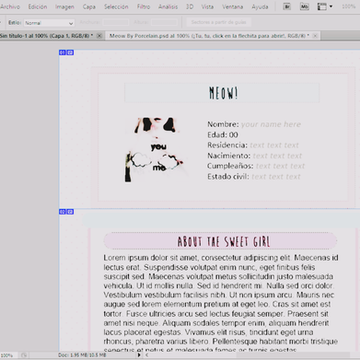
Task: Switch to the Meow By Porcelain.psd tab
Action: point(209,36)
